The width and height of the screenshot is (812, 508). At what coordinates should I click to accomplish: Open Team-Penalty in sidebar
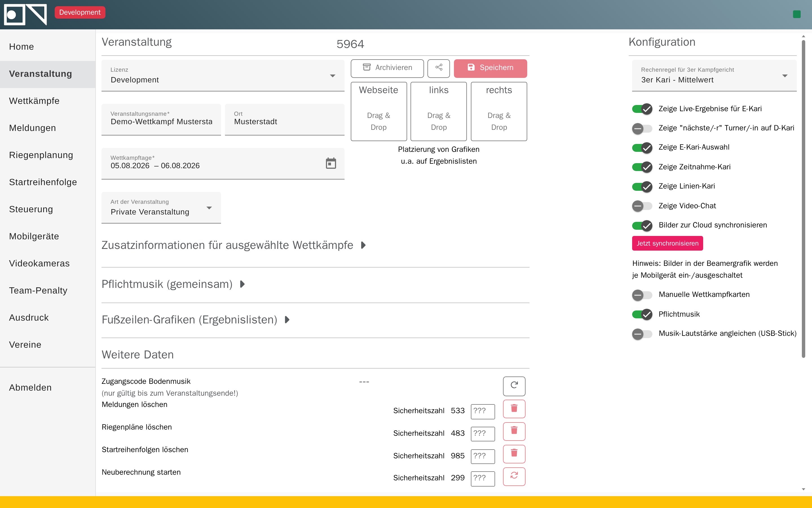[x=48, y=291]
